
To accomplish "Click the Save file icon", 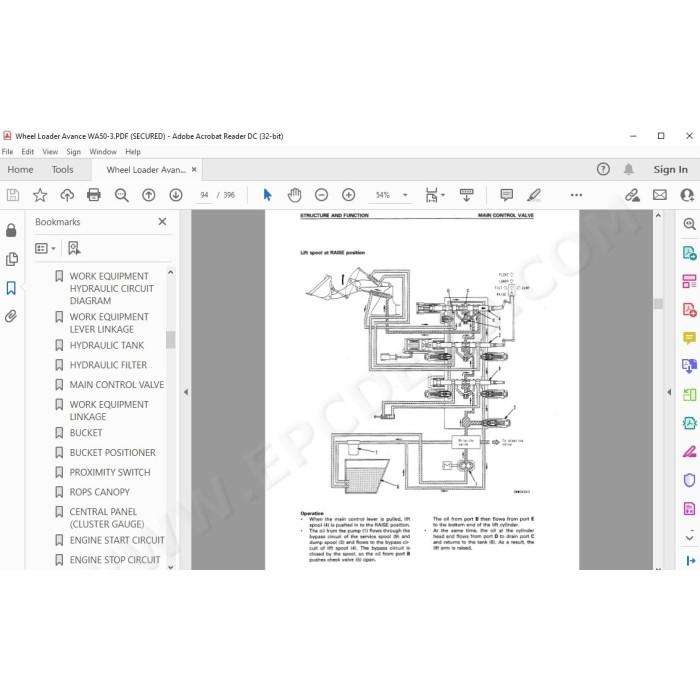I will click(x=13, y=195).
